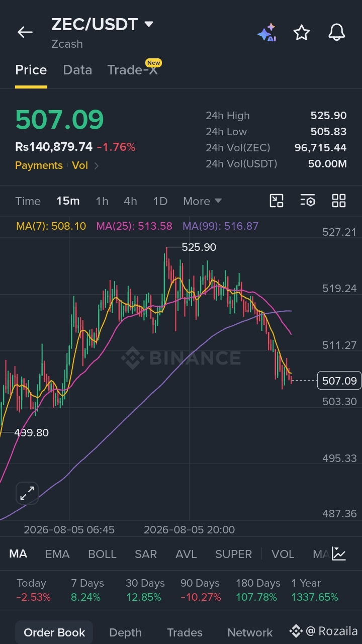362x644 pixels.
Task: Toggle the BOLL indicator
Action: click(102, 554)
